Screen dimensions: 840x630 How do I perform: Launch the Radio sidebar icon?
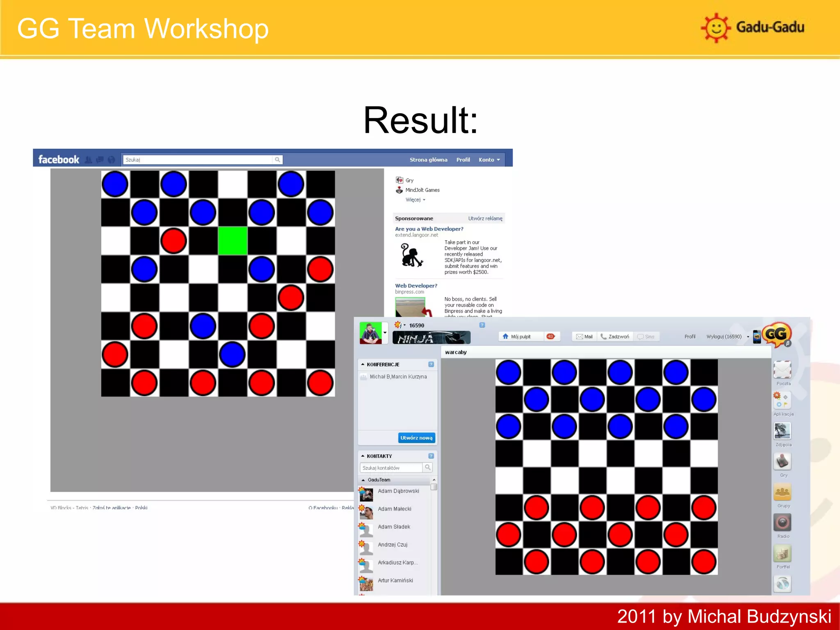(782, 523)
